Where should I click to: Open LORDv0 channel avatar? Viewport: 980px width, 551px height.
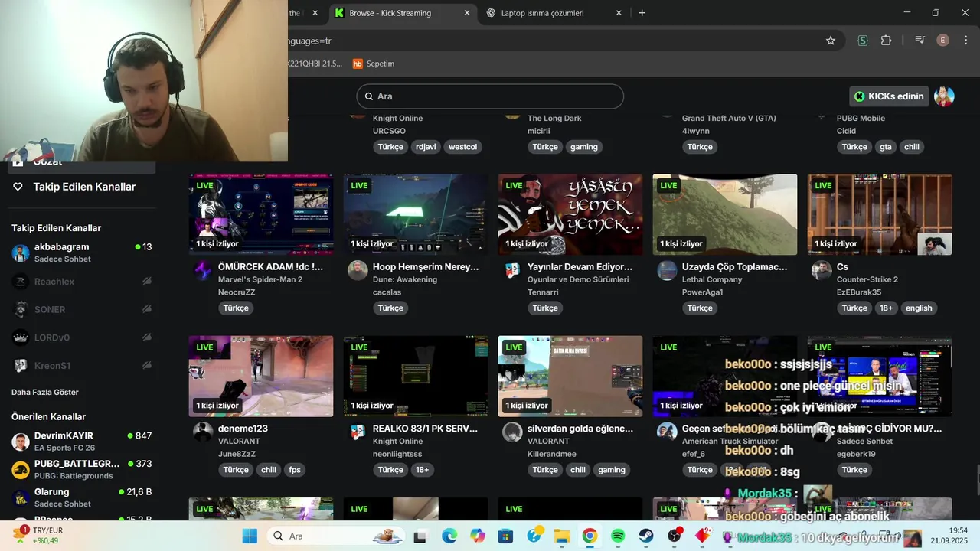21,337
